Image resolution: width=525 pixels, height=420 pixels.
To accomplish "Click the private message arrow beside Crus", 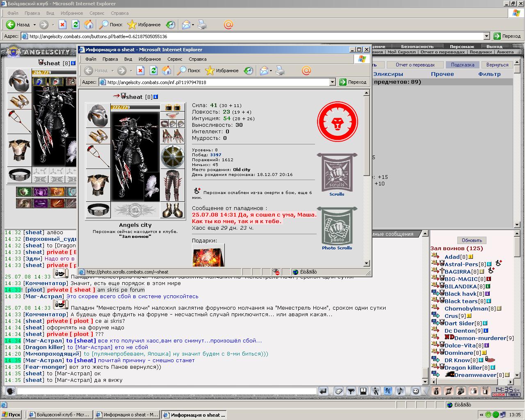I will pyautogui.click(x=435, y=315).
